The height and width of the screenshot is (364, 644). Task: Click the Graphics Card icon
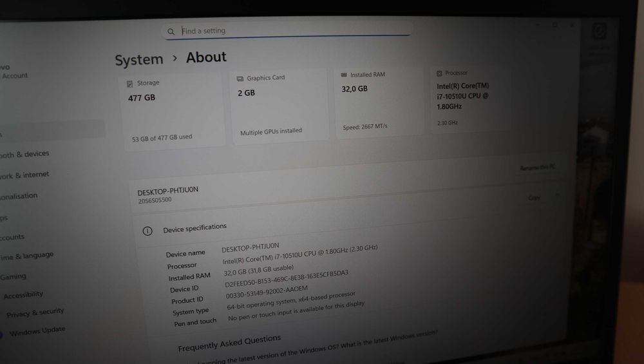click(240, 79)
